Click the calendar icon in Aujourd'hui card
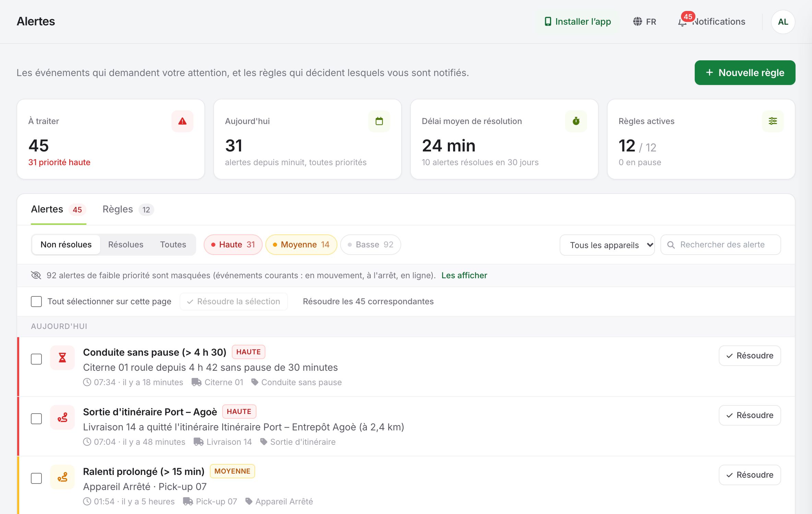 (x=379, y=121)
